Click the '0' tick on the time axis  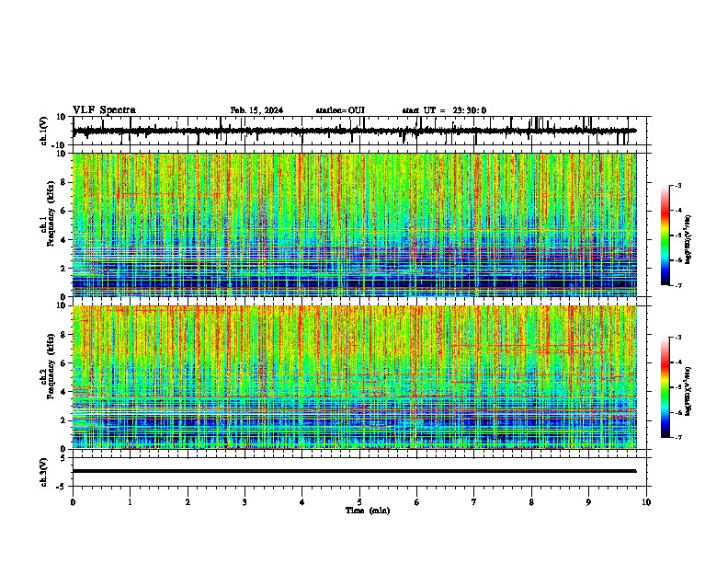(73, 502)
